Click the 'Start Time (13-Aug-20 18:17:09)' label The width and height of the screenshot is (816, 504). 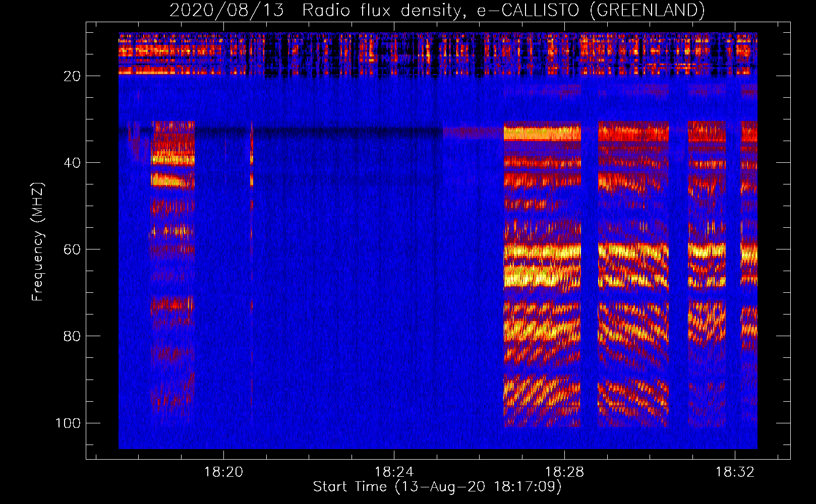437,487
